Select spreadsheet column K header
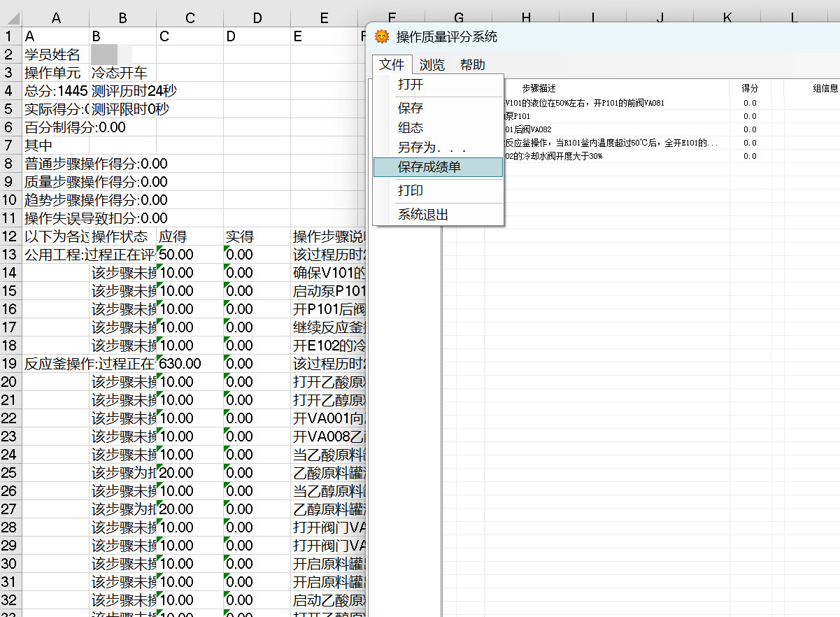 (727, 17)
